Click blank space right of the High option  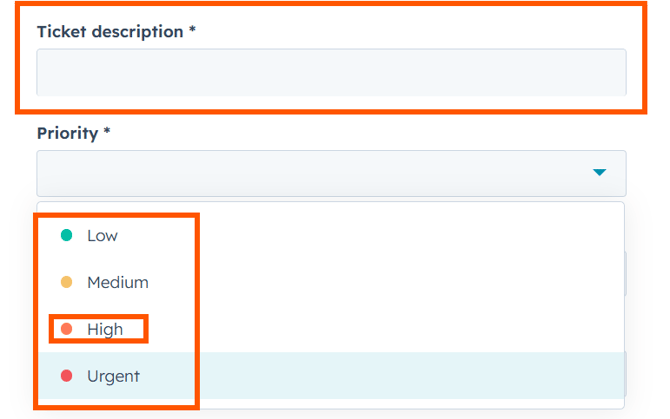point(420,329)
